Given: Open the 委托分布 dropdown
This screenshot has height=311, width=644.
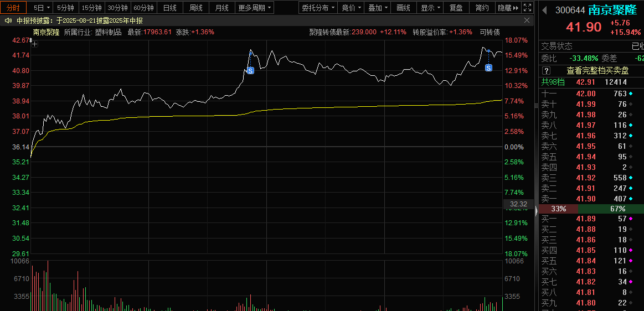Looking at the screenshot, I should pos(317,7).
